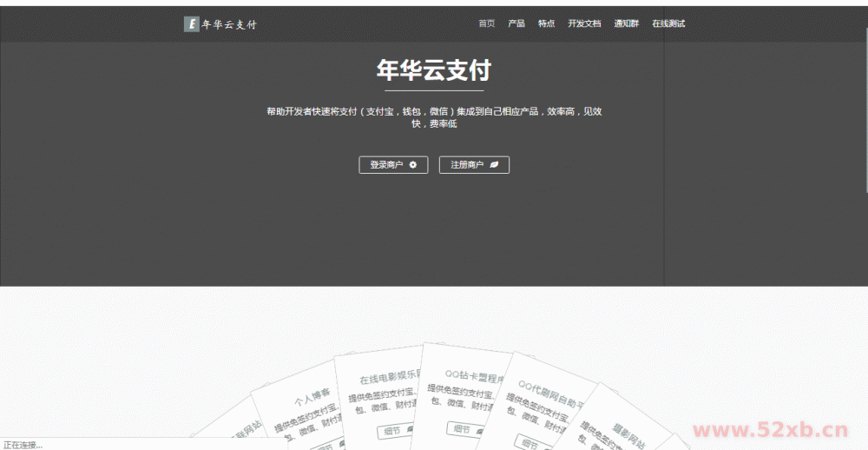This screenshot has width=868, height=450.
Task: Click the 年华云支付 logo in header
Action: (220, 23)
